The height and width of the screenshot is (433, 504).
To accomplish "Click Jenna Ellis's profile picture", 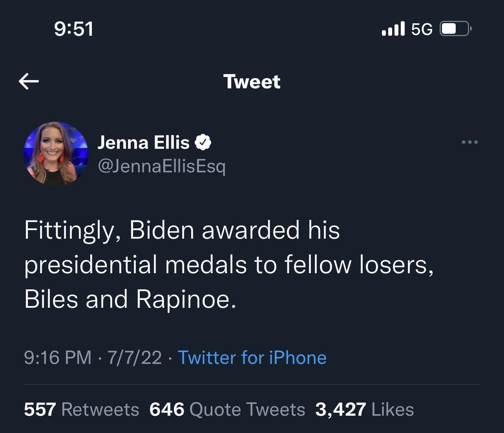I will coord(55,153).
